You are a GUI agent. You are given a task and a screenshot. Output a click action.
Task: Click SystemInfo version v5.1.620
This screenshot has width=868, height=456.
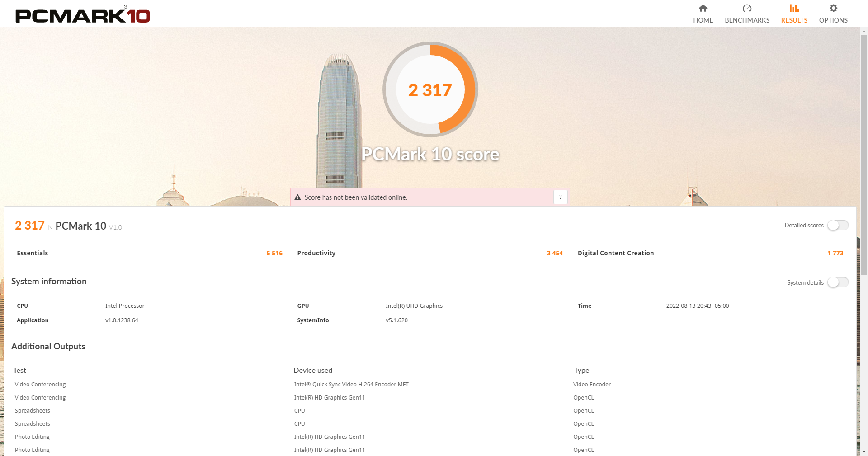(396, 320)
